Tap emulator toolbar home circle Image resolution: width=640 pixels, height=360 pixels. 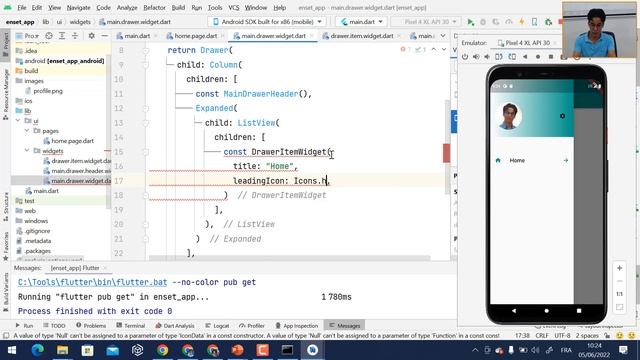(538, 57)
